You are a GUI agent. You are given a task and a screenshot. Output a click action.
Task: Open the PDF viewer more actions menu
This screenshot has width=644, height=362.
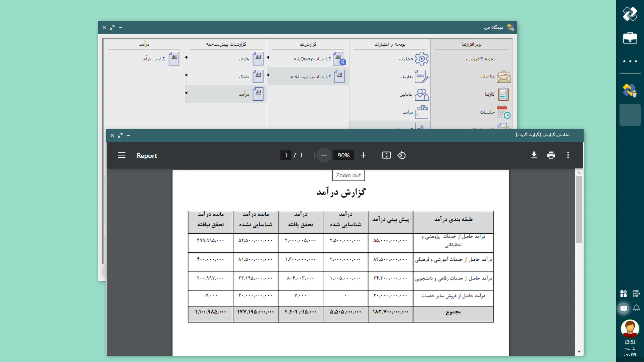pos(568,155)
